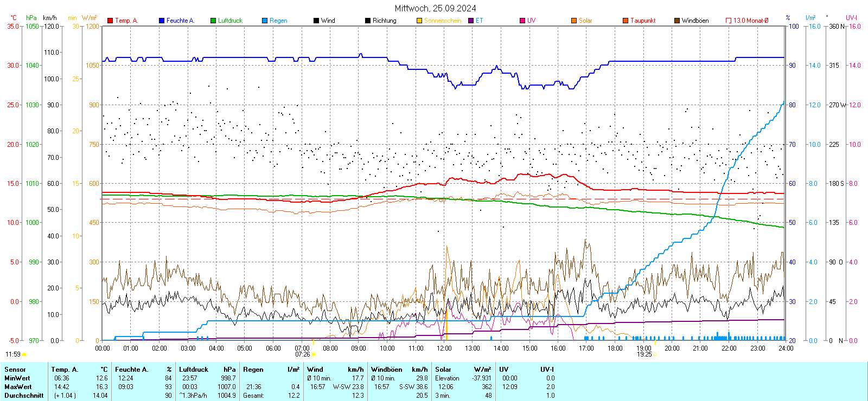Image resolution: width=868 pixels, height=401 pixels.
Task: Click the blue Feuchte A. legend square
Action: click(162, 21)
